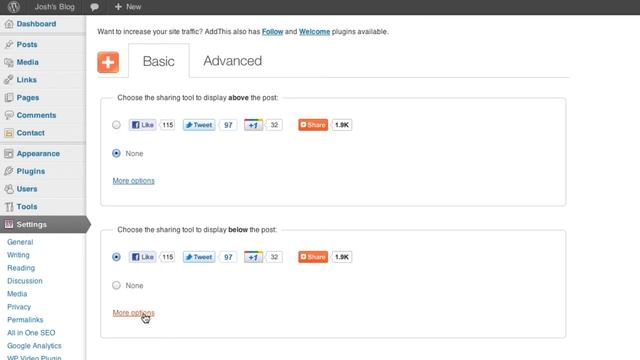Open the Users menu item

[27, 189]
